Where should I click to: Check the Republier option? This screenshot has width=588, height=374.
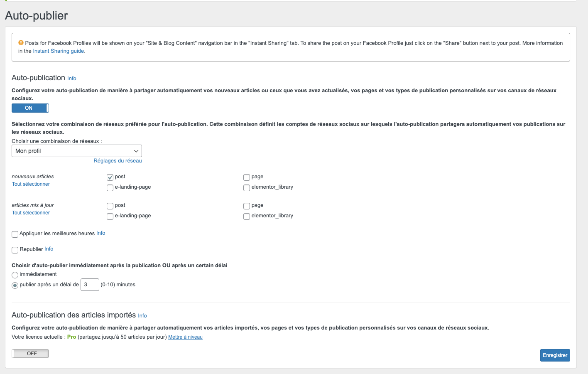click(15, 250)
